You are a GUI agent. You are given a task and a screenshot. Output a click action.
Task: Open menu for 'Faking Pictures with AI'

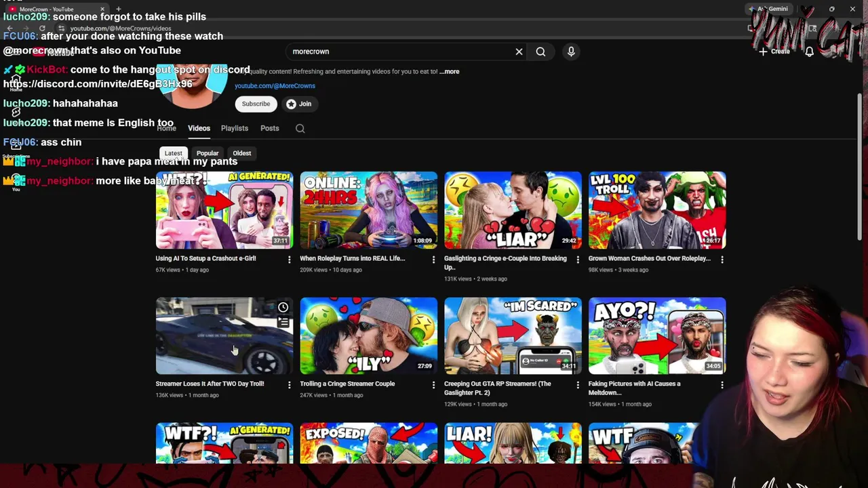[x=722, y=385]
